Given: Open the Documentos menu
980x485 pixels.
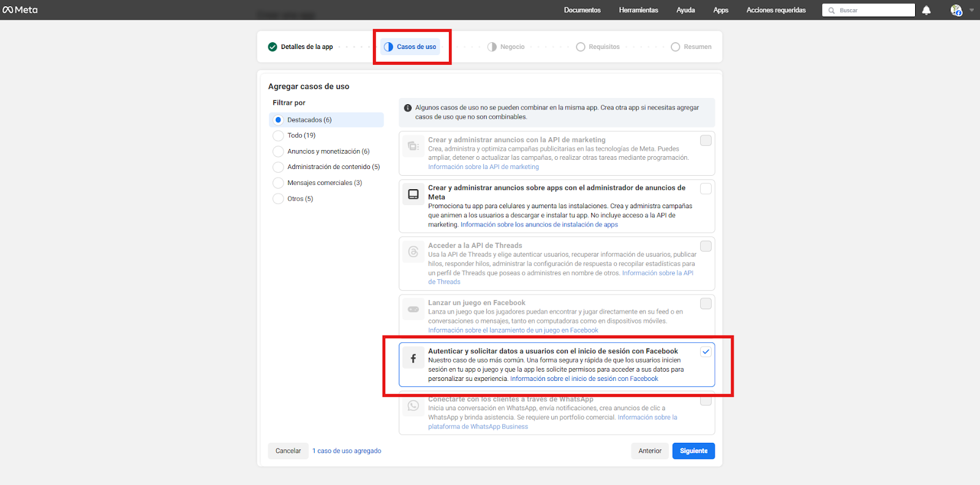Looking at the screenshot, I should 582,10.
